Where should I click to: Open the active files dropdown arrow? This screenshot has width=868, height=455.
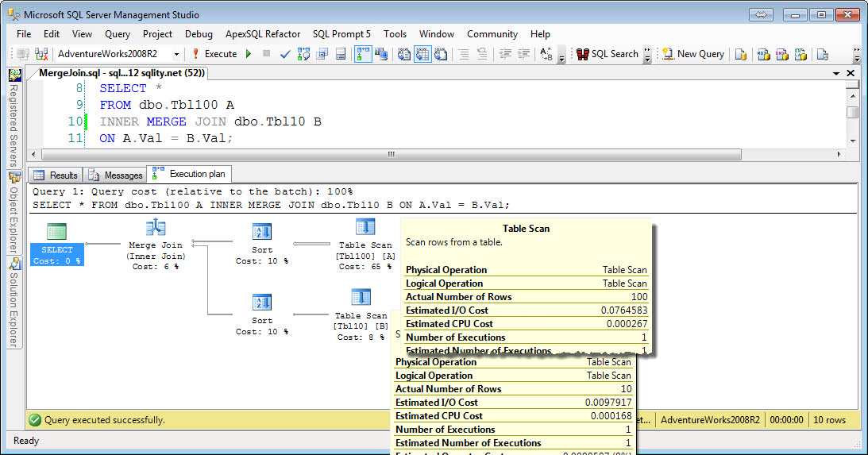pos(837,73)
